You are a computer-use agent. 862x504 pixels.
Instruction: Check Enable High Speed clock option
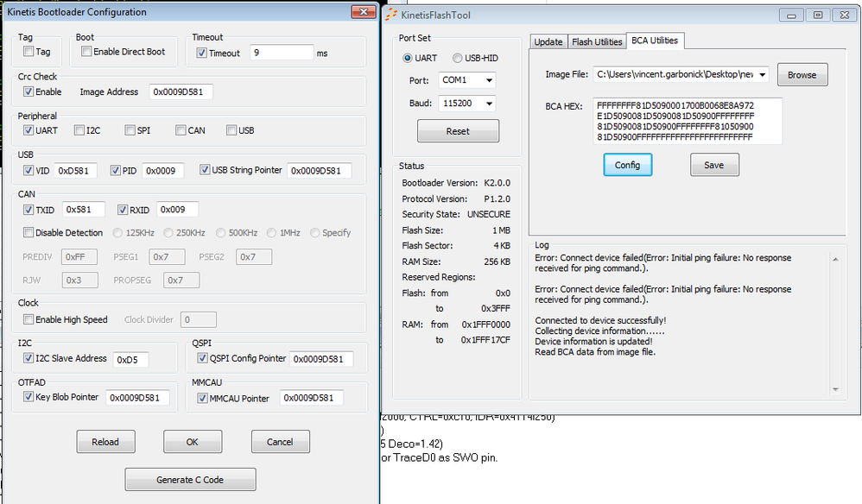29,319
